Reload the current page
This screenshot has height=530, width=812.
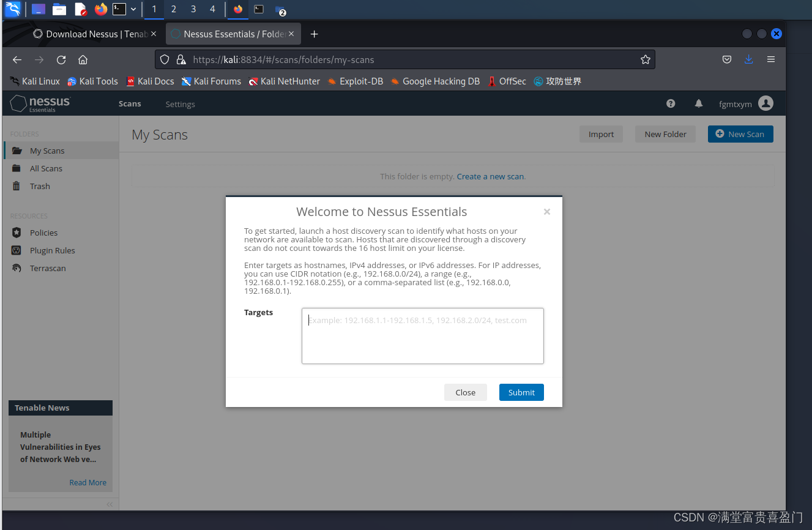[x=61, y=59]
